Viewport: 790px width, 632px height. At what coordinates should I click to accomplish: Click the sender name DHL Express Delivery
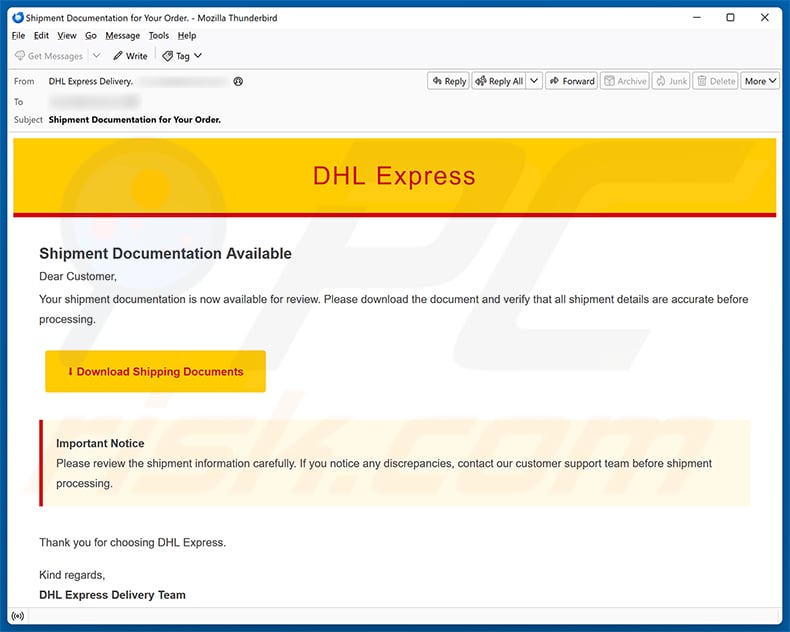tap(91, 81)
